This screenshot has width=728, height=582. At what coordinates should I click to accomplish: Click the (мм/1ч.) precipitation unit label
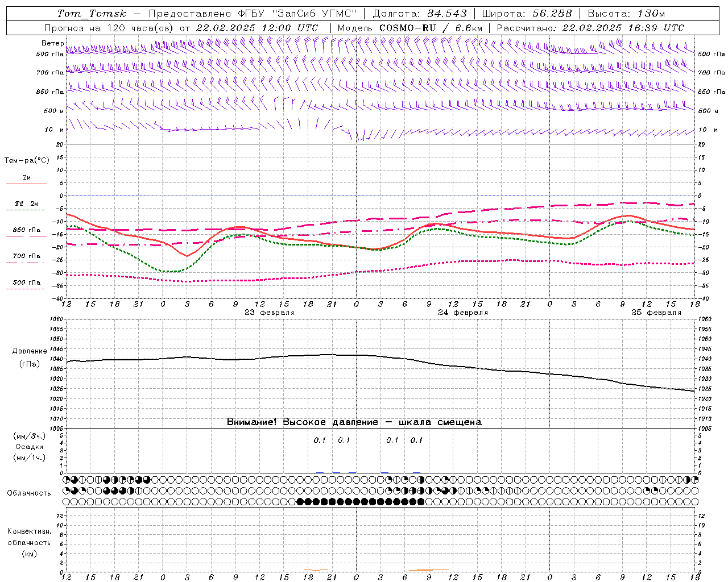[30, 458]
